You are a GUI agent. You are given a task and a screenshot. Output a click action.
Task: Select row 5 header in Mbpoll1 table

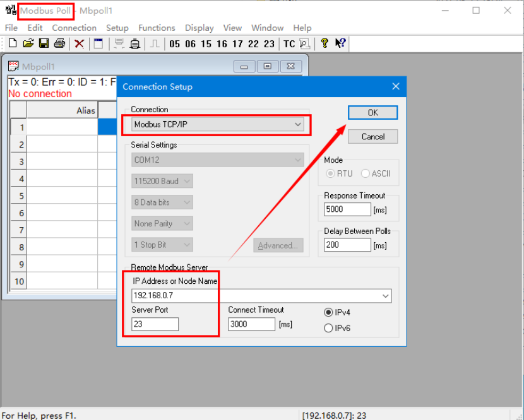[18, 195]
